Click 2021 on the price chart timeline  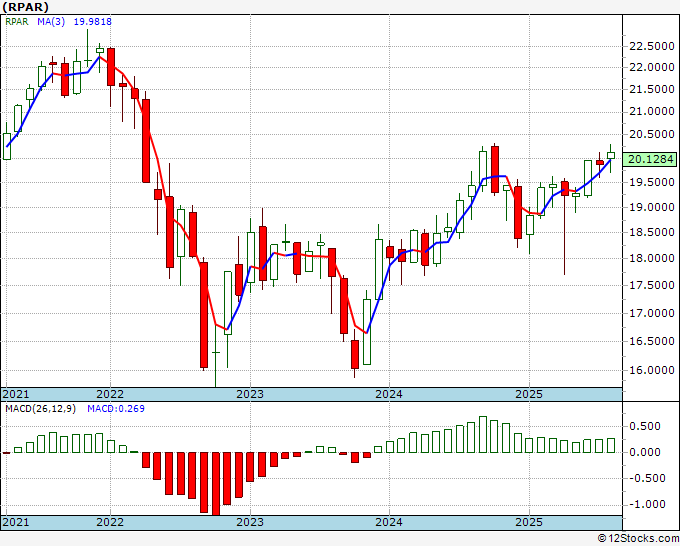click(16, 394)
